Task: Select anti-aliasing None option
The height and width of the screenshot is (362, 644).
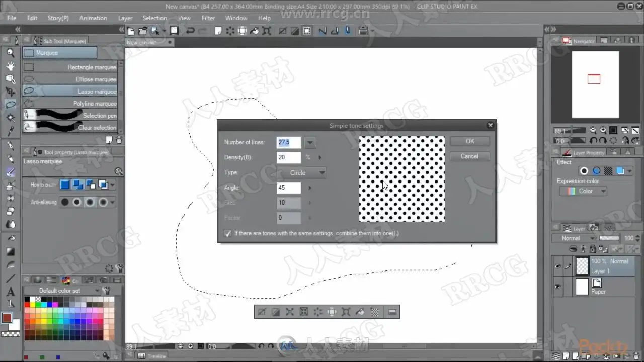Action: click(65, 202)
